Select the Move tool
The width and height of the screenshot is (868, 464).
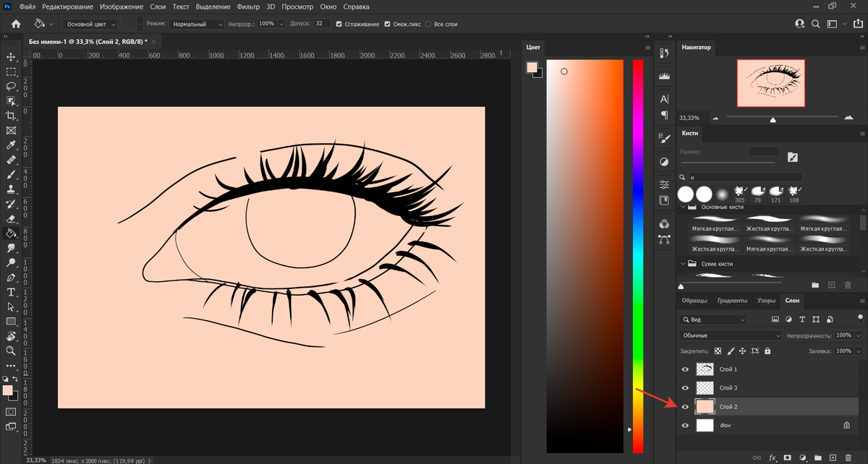coord(11,57)
